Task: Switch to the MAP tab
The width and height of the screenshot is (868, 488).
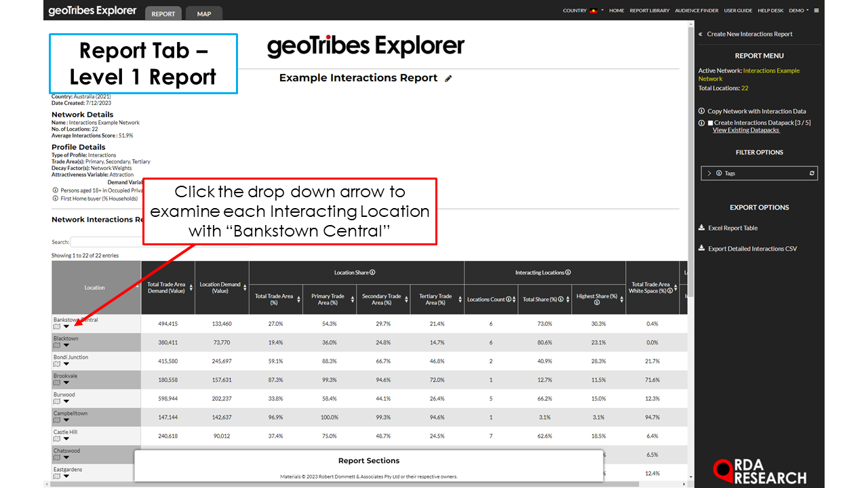Action: [x=203, y=14]
